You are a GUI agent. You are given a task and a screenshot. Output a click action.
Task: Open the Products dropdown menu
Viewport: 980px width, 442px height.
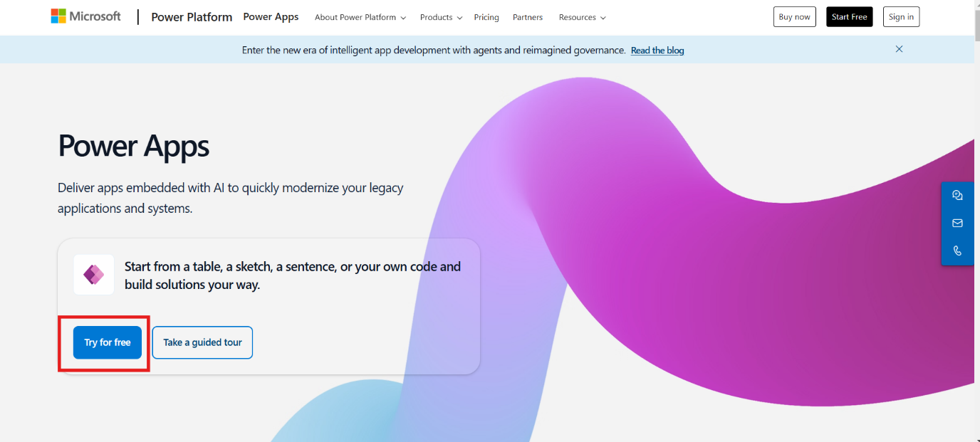[x=440, y=17]
